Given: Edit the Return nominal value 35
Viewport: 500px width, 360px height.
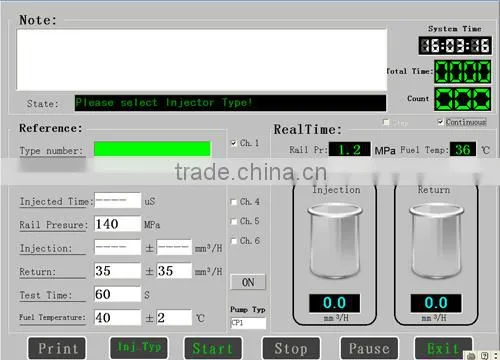Looking at the screenshot, I should [x=118, y=271].
